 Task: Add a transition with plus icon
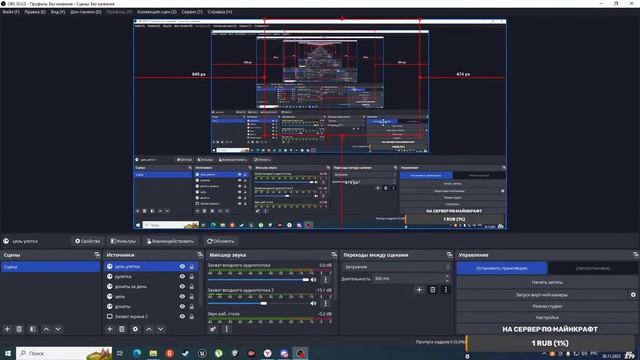[419, 290]
